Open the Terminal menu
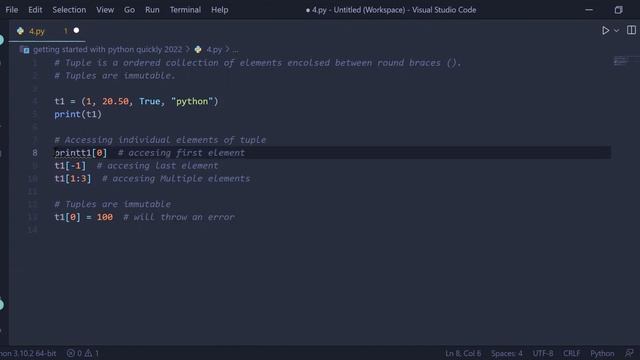Viewport: 640px width, 360px height. pyautogui.click(x=185, y=10)
